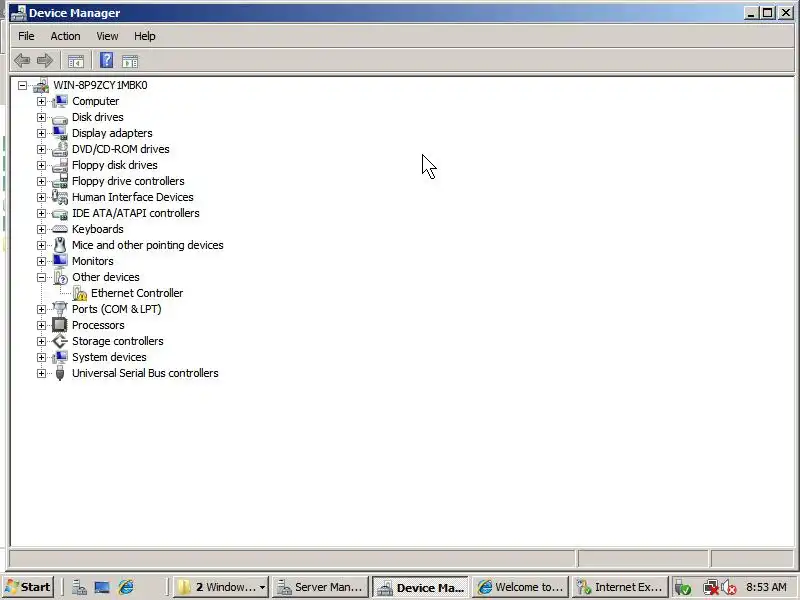The height and width of the screenshot is (600, 800).
Task: Open the grouped '2 Window...' taskbar button
Action: pyautogui.click(x=221, y=587)
